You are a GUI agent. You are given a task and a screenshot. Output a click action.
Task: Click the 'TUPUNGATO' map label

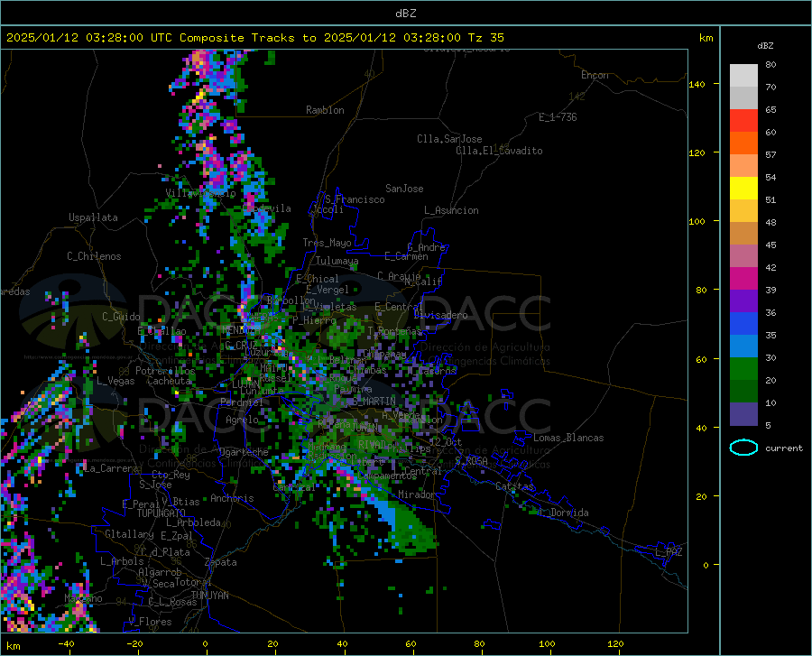pyautogui.click(x=161, y=513)
